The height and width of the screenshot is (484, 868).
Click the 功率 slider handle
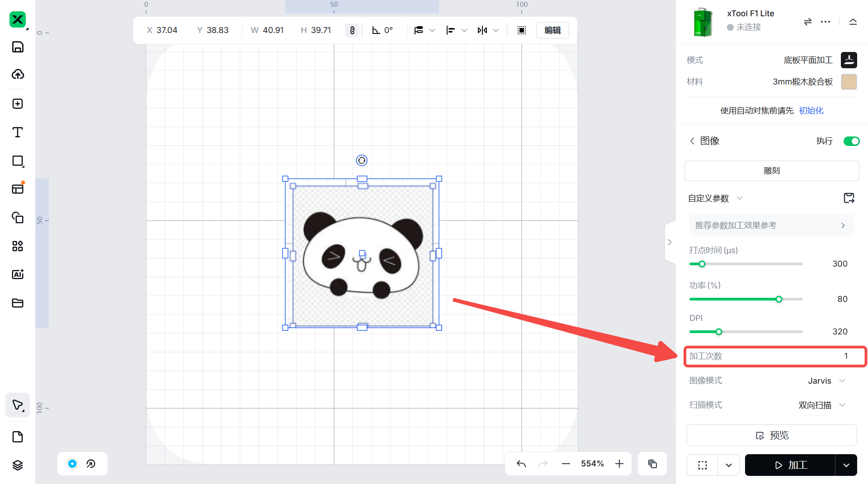tap(779, 299)
